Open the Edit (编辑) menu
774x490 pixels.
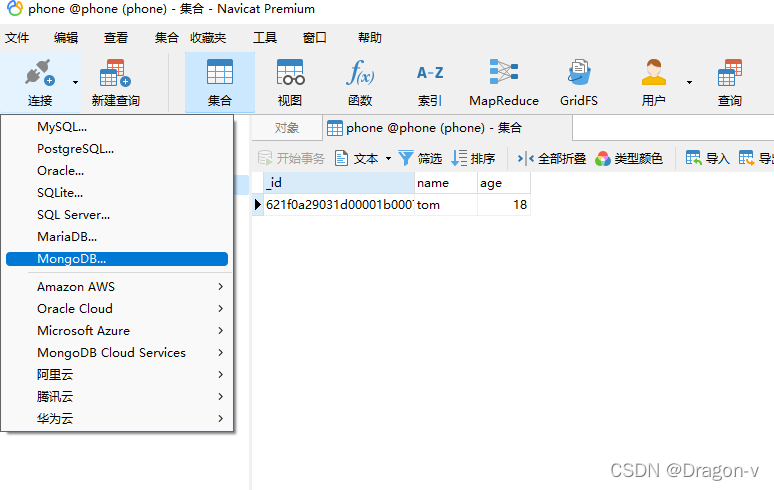pos(66,38)
